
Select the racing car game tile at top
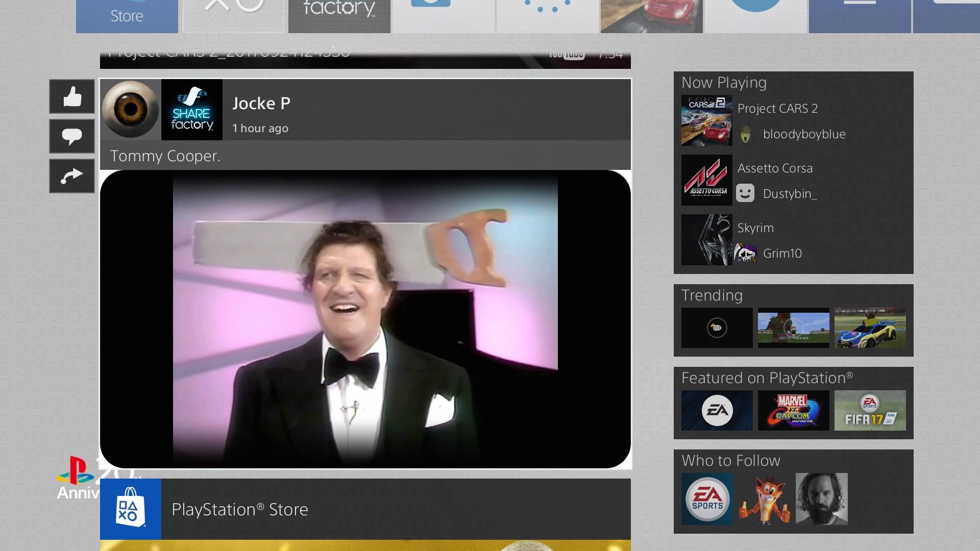[x=652, y=16]
